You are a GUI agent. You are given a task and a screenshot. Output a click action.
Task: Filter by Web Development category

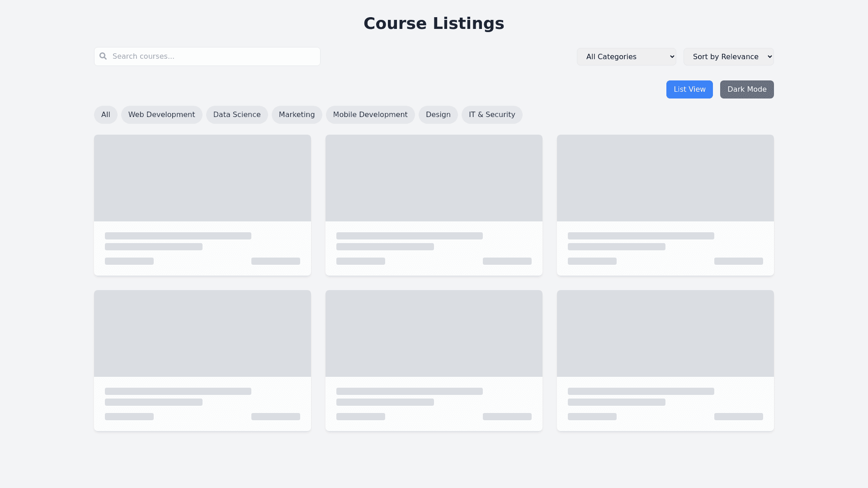click(x=161, y=115)
